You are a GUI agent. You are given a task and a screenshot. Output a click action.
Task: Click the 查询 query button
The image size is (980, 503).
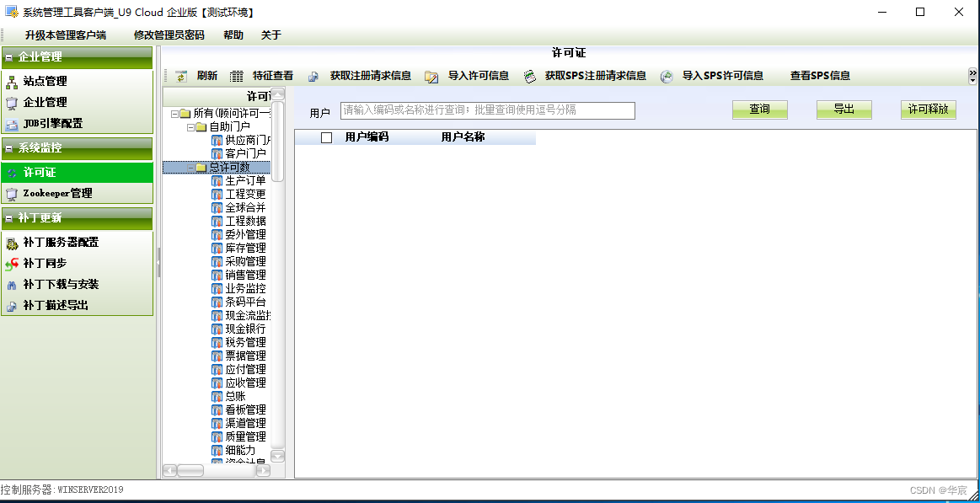(759, 110)
